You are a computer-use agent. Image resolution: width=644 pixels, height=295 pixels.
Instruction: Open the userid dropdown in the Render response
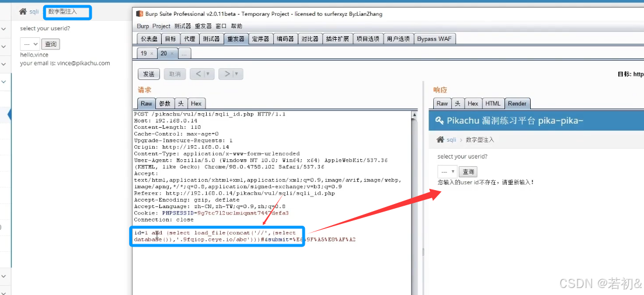pos(447,171)
